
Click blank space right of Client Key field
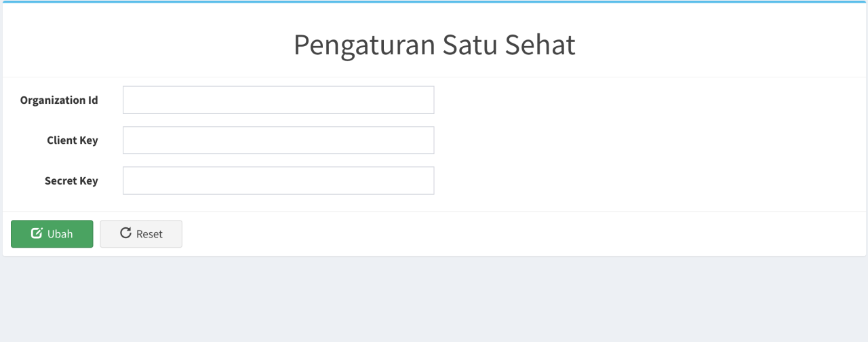coord(644,140)
